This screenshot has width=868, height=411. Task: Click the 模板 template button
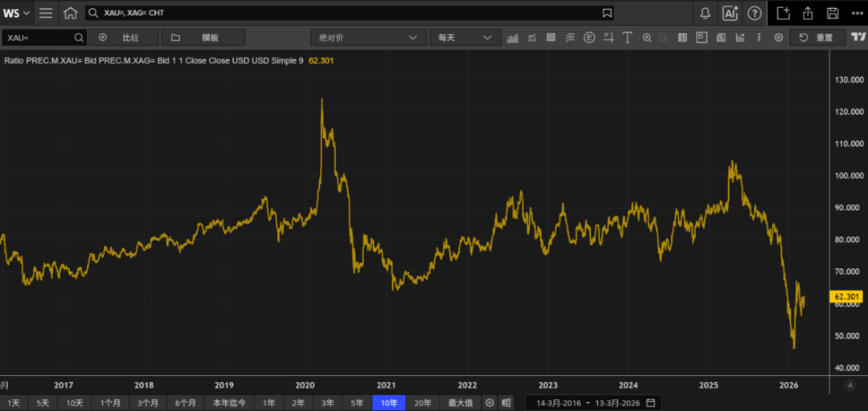click(x=203, y=38)
